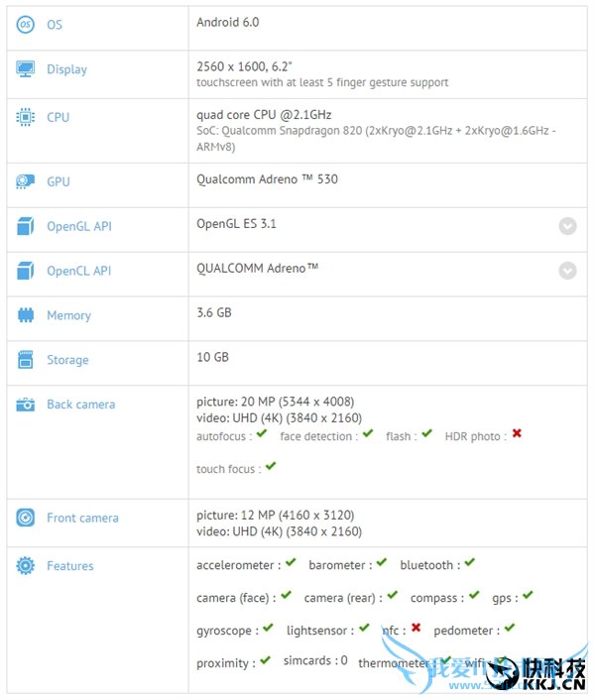This screenshot has width=595, height=700.
Task: Click the Features gear icon
Action: point(26,566)
